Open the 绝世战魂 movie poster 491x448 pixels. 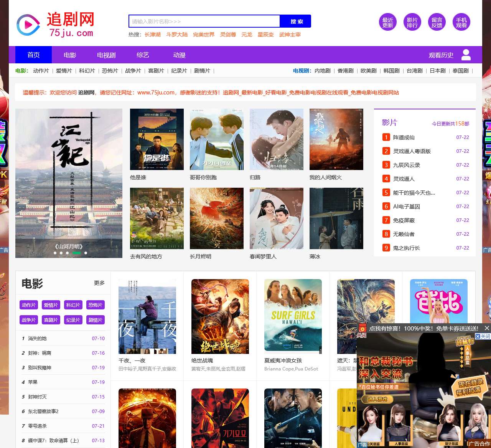tap(220, 316)
